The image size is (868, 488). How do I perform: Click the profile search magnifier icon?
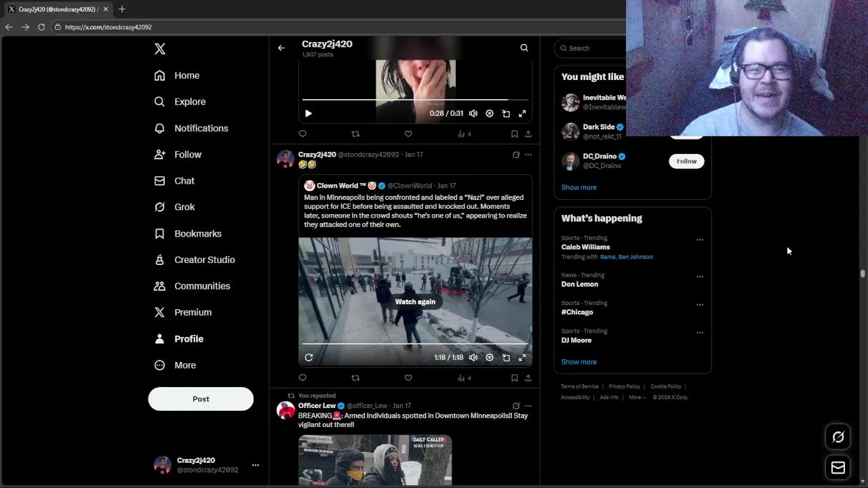pyautogui.click(x=524, y=48)
